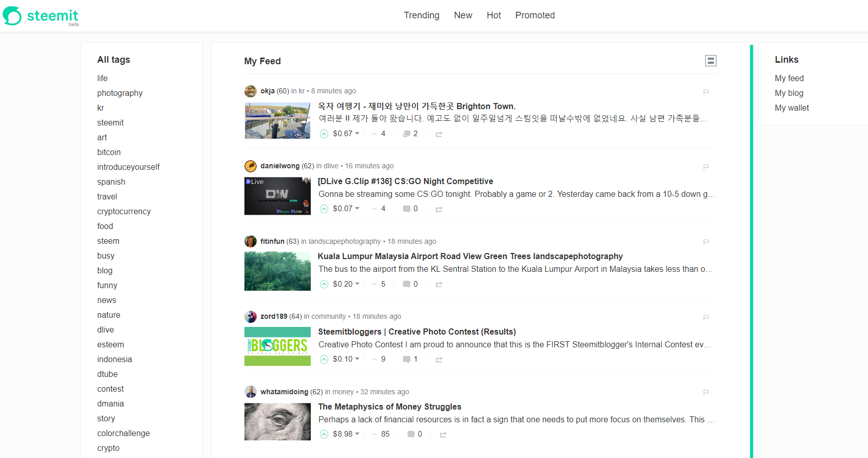Resteem the okja Brighton Town post
This screenshot has width=868, height=458.
click(x=439, y=134)
